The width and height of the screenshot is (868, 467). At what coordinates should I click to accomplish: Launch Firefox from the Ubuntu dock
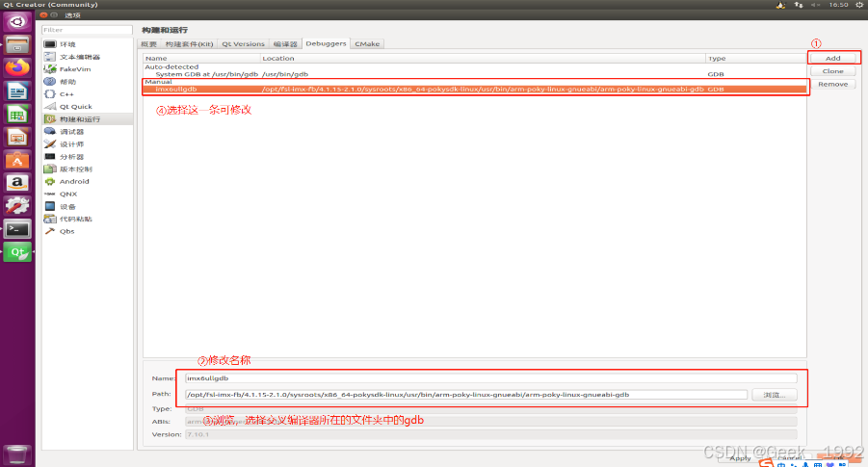pyautogui.click(x=17, y=67)
